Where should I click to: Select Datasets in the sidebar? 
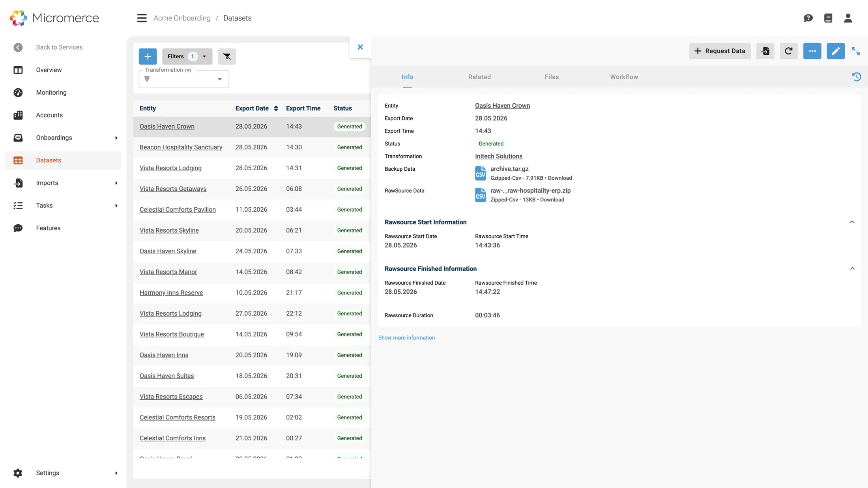pos(63,160)
